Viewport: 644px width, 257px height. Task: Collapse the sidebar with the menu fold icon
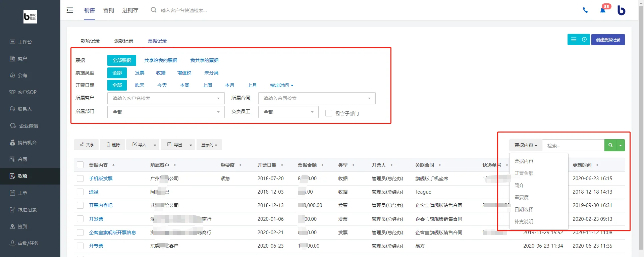[x=70, y=10]
